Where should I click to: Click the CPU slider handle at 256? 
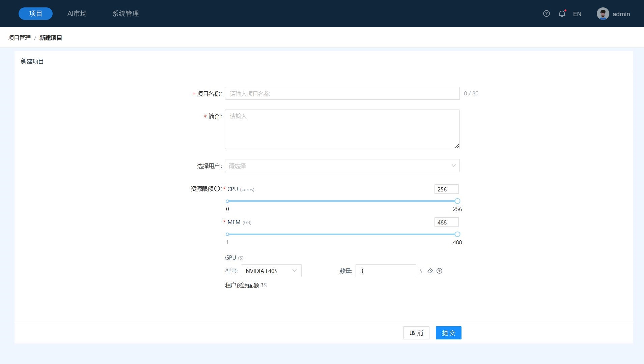coord(457,201)
